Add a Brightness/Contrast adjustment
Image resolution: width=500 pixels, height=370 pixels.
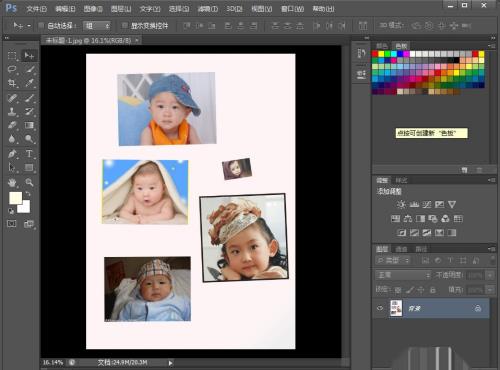(x=401, y=204)
